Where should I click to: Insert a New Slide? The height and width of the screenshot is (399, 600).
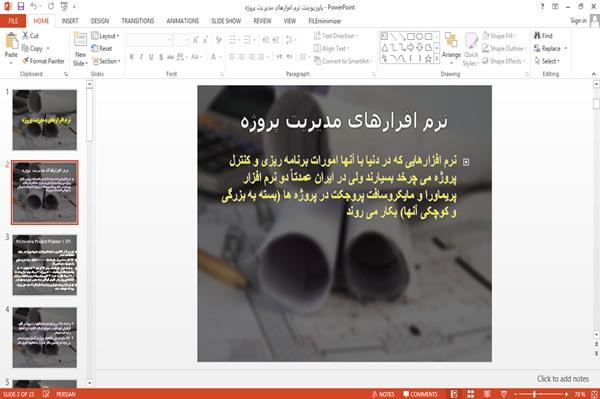click(80, 49)
